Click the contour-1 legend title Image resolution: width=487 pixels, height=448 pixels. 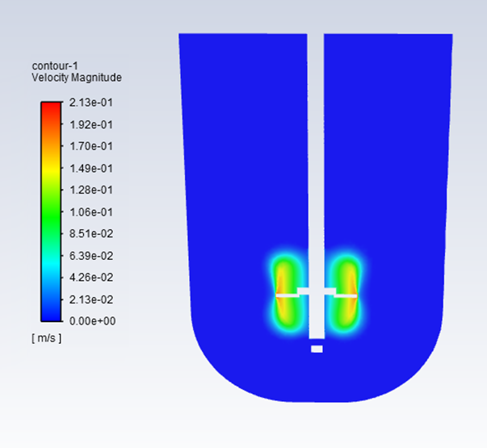[x=55, y=66]
